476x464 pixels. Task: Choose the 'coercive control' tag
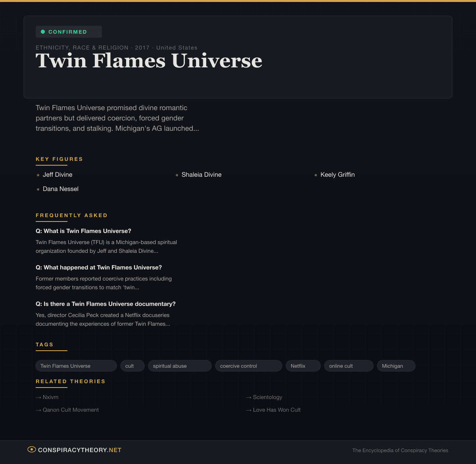click(x=248, y=366)
